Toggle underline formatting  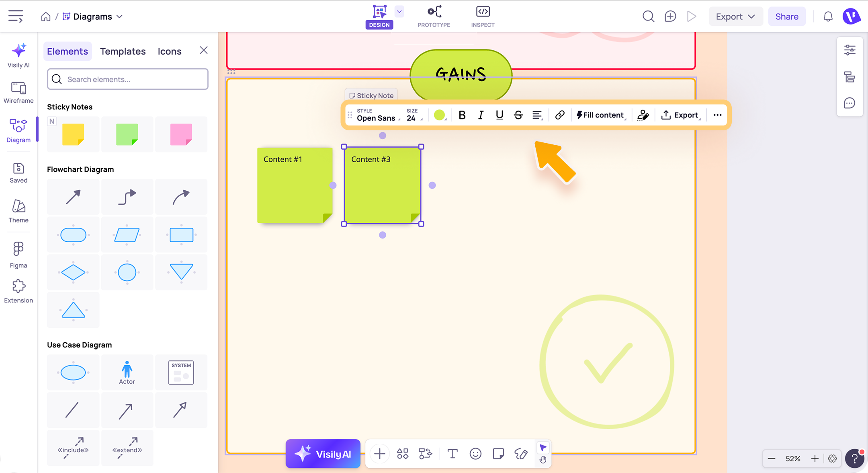(500, 115)
